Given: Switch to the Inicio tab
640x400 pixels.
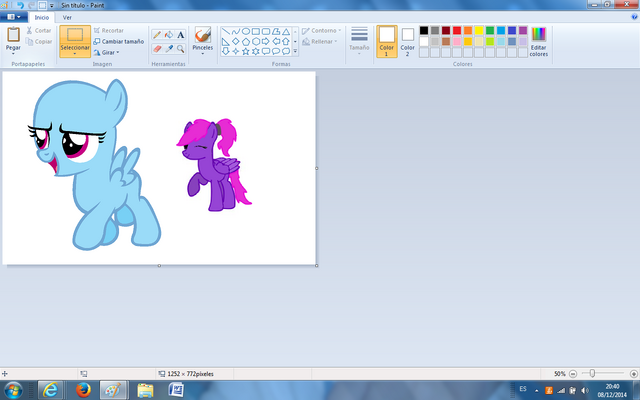Looking at the screenshot, I should (42, 18).
